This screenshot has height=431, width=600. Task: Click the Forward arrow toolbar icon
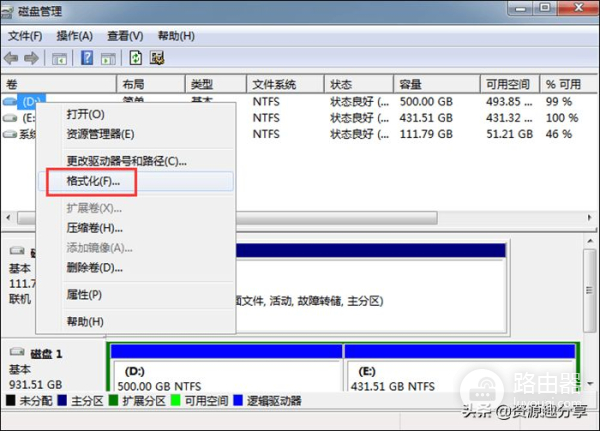31,58
